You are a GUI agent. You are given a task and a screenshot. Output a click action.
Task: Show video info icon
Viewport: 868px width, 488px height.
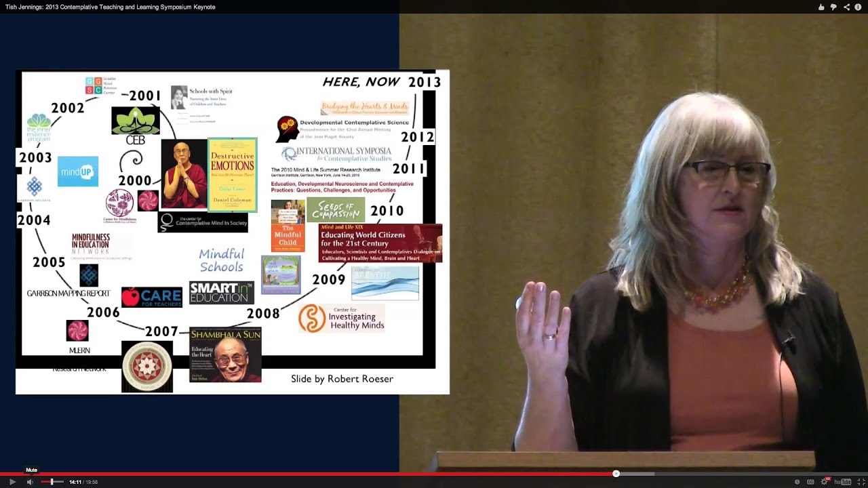click(x=858, y=7)
